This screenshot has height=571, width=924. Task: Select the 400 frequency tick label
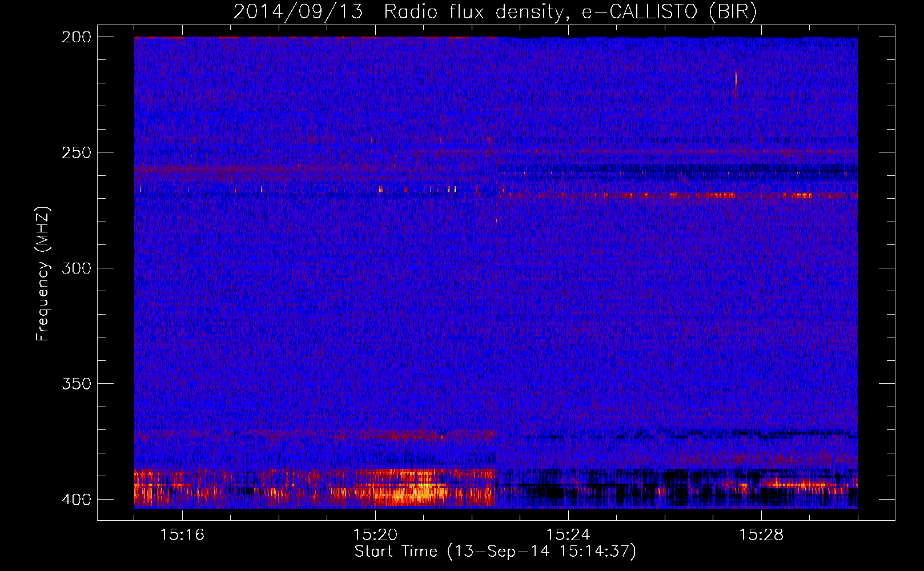tap(77, 500)
